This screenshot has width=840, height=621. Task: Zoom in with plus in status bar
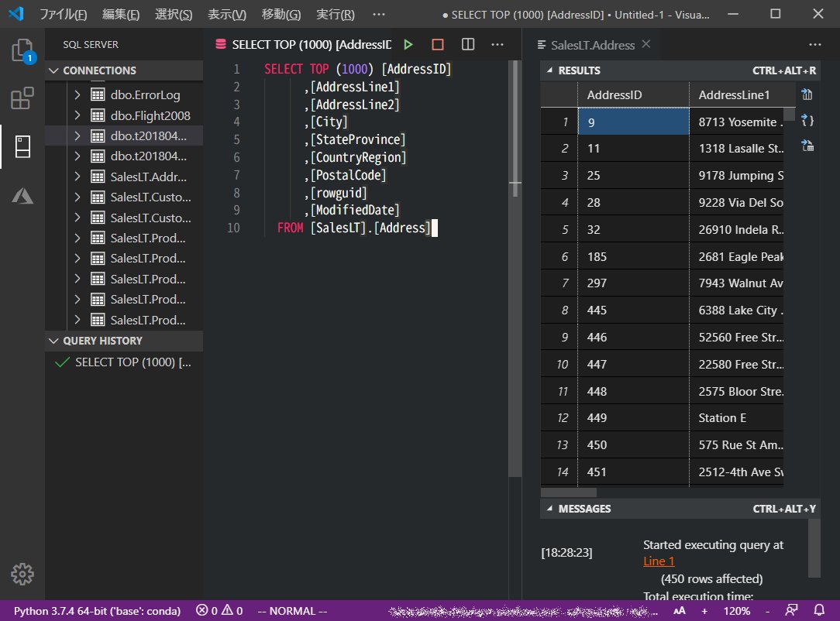coord(704,610)
